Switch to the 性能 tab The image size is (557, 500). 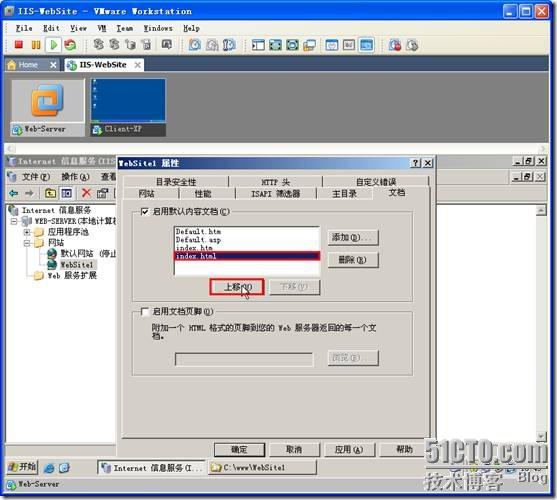tap(203, 194)
